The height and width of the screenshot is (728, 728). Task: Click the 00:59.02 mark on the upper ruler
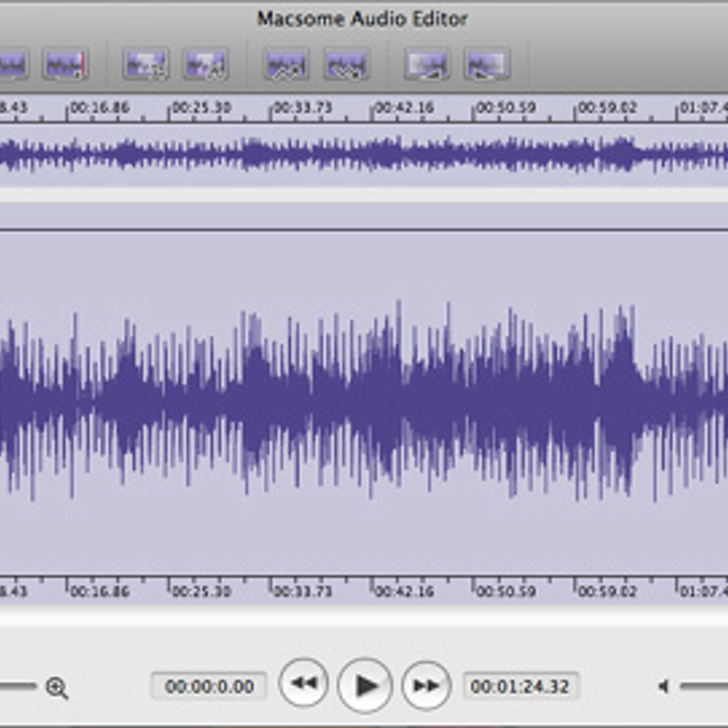pyautogui.click(x=607, y=108)
